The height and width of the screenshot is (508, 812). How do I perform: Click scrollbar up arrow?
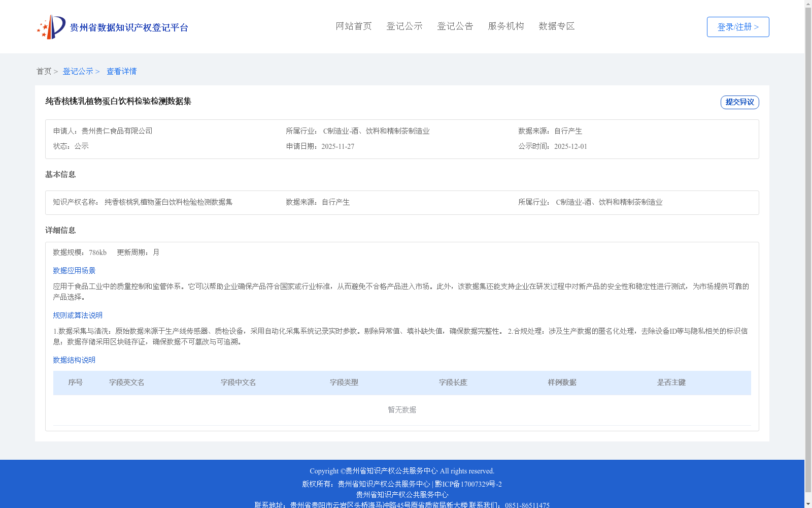(808, 4)
